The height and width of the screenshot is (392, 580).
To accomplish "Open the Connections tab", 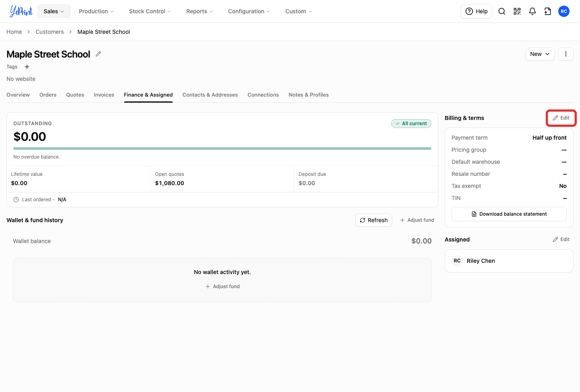I will [263, 95].
